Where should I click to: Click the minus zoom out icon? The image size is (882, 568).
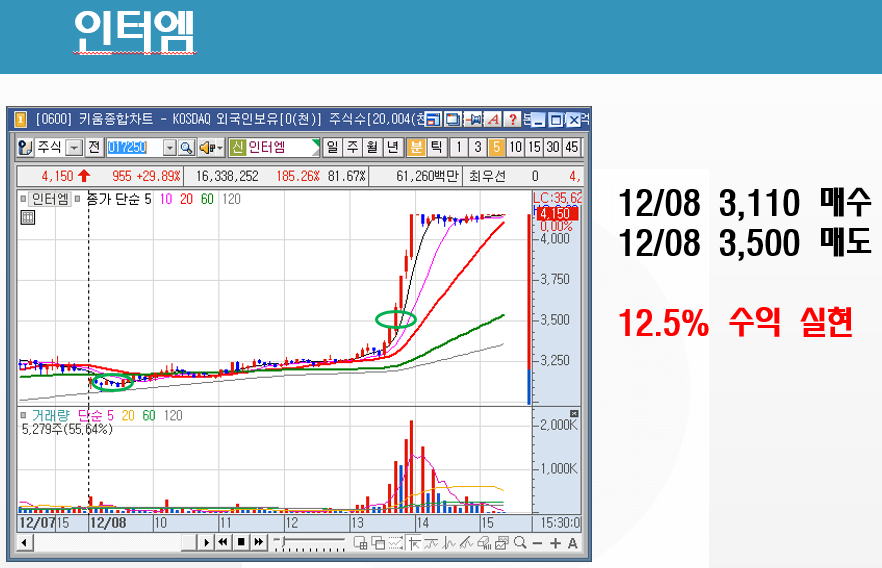537,543
